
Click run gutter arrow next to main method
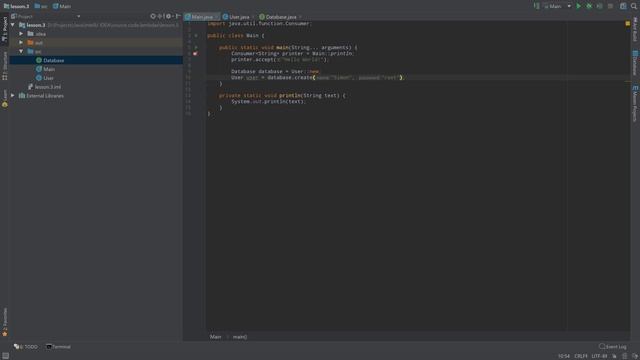pos(196,47)
